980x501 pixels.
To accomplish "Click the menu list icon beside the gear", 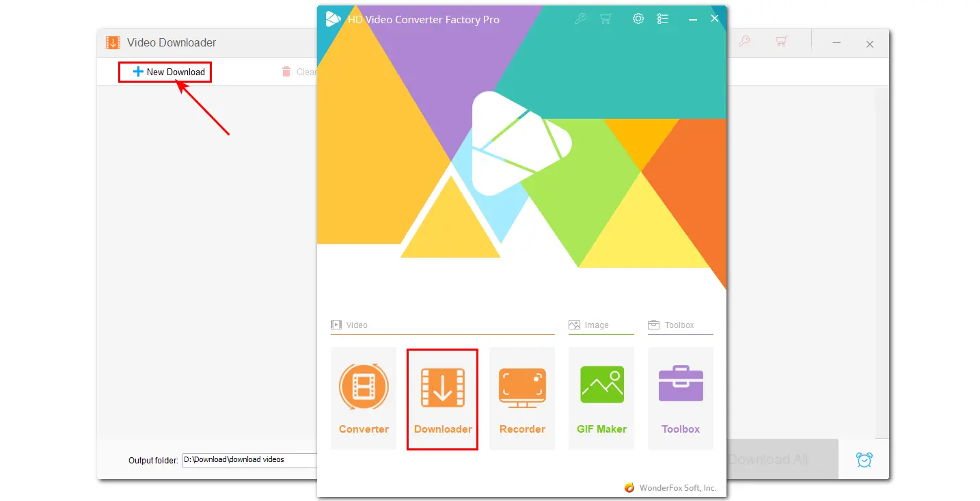I will point(663,19).
